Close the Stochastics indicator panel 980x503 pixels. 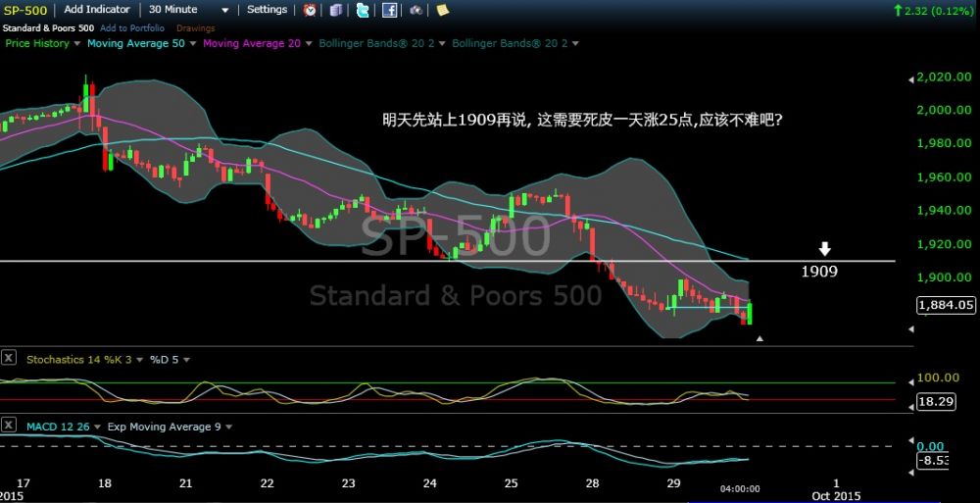9,359
